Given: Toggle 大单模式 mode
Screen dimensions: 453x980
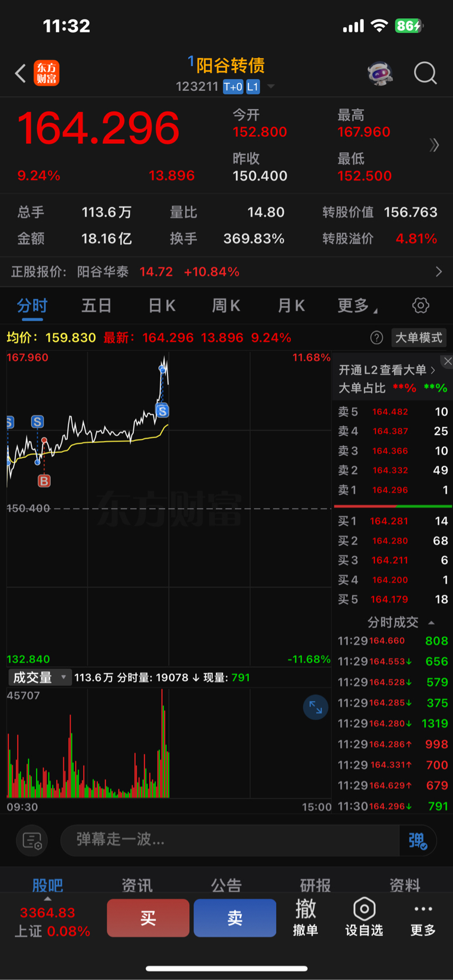Looking at the screenshot, I should tap(418, 338).
